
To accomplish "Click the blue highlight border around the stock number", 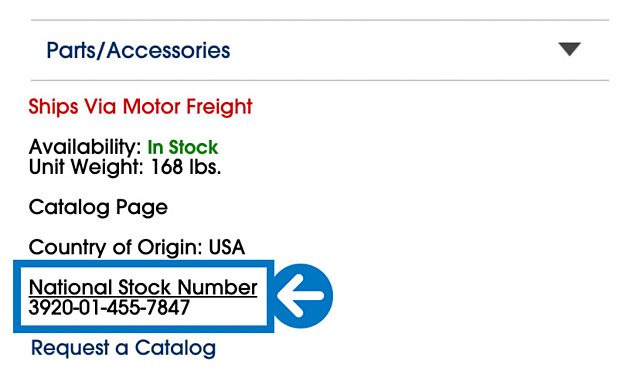I will (x=144, y=264).
